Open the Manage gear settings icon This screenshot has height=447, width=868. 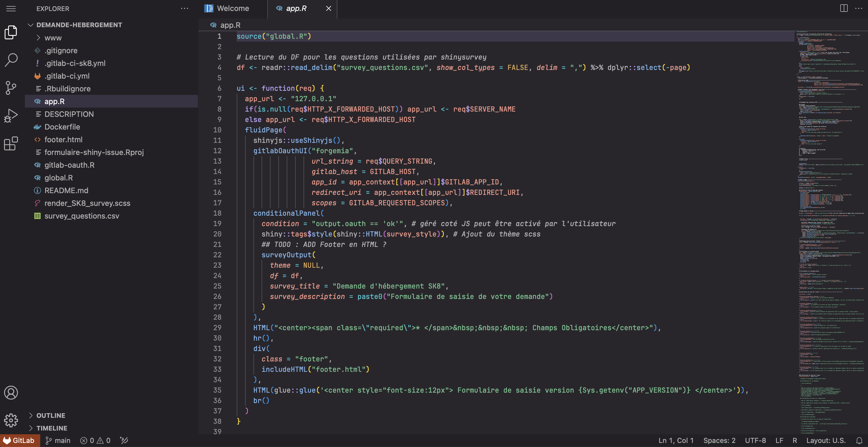coord(11,420)
